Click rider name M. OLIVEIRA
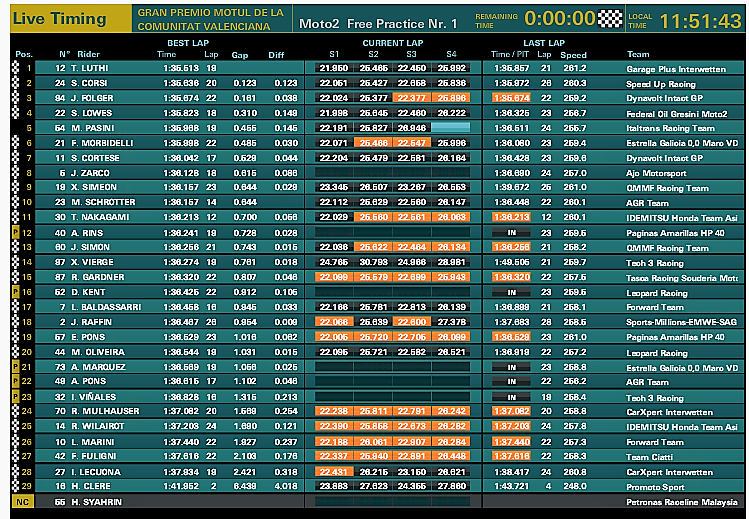The width and height of the screenshot is (749, 519). [97, 352]
